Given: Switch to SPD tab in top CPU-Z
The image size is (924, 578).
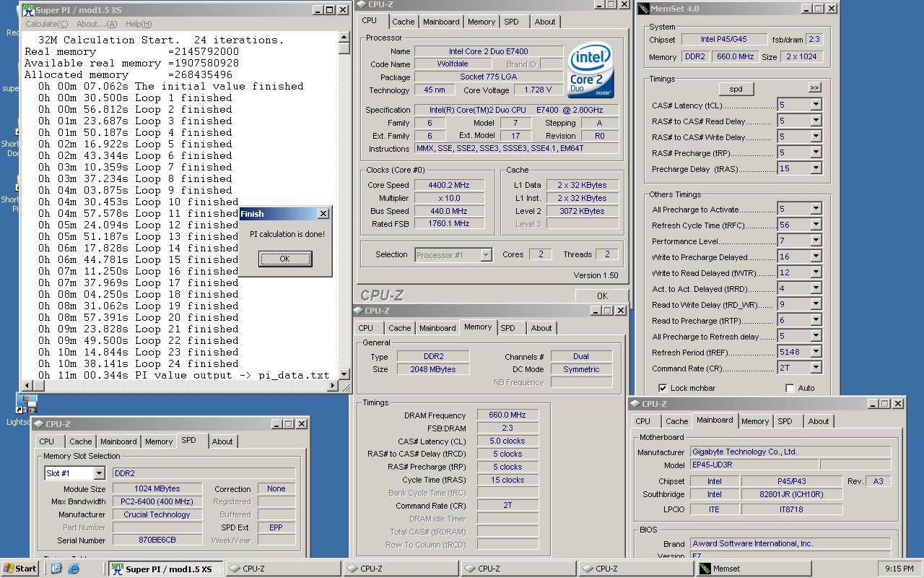Looking at the screenshot, I should (x=512, y=22).
